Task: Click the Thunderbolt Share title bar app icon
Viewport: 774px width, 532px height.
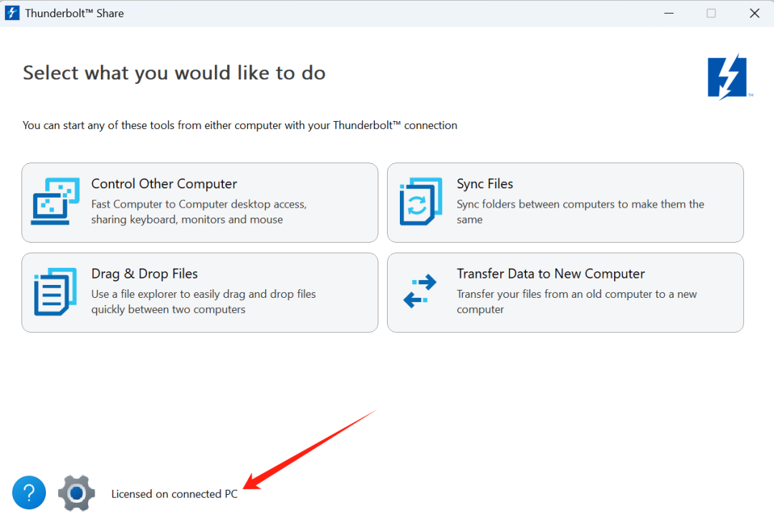Action: click(12, 13)
